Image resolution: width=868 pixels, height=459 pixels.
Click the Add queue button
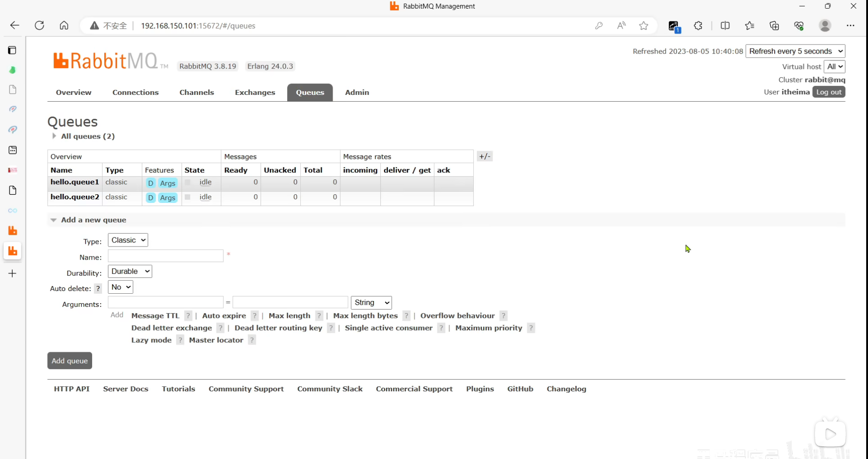(69, 360)
